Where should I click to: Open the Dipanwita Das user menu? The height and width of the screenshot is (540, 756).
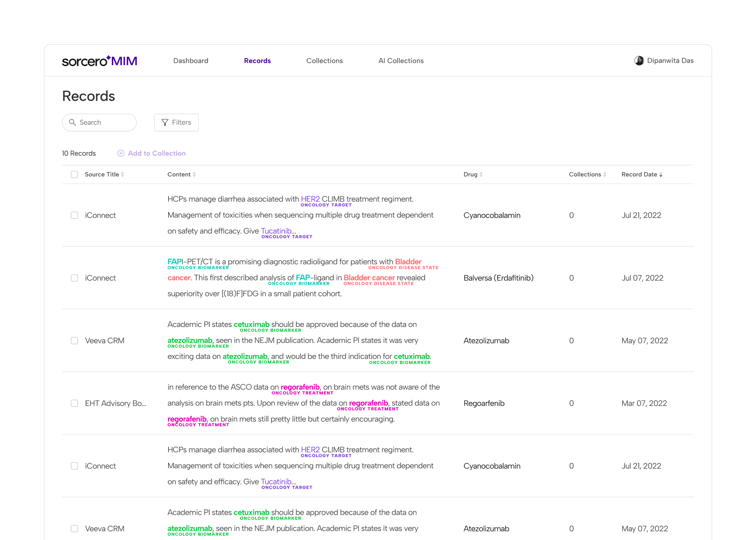tap(664, 61)
